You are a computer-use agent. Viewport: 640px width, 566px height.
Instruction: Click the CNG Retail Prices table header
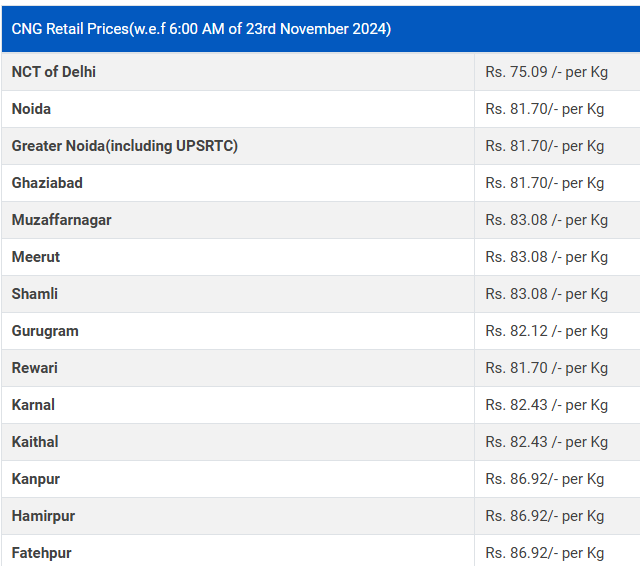click(x=201, y=29)
